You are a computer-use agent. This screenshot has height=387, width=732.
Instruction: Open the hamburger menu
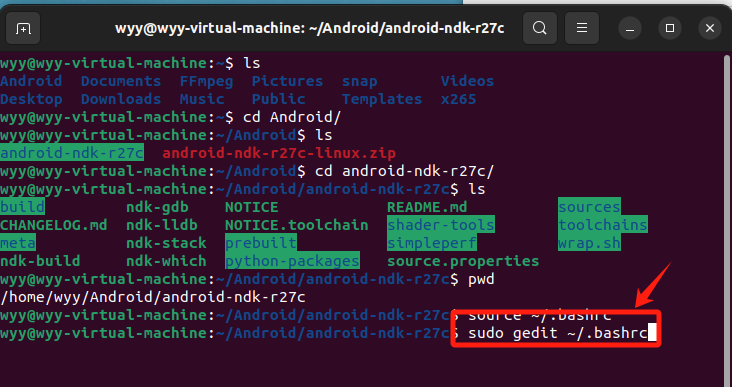point(582,28)
